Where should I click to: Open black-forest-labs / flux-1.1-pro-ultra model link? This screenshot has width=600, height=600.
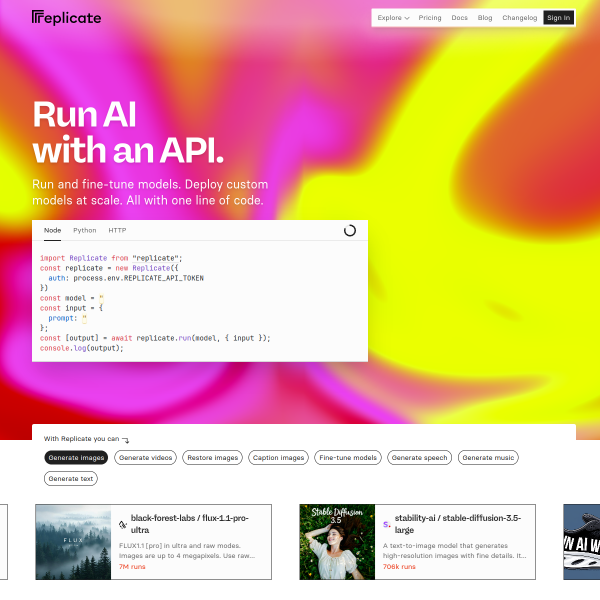tap(189, 524)
